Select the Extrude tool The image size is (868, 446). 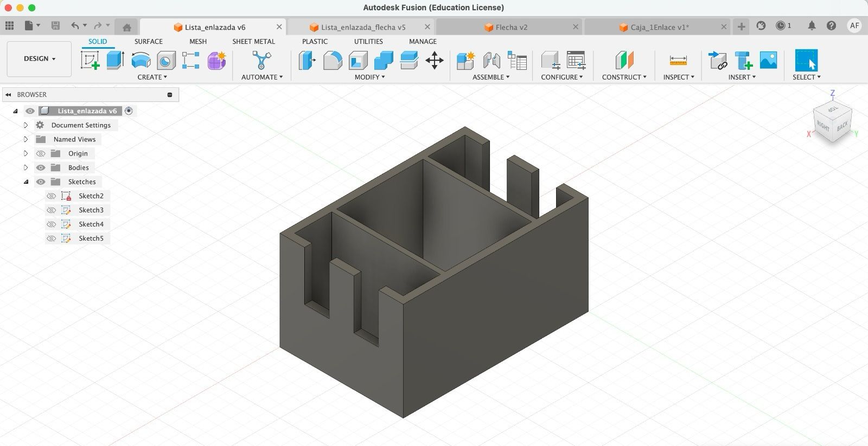coord(116,60)
